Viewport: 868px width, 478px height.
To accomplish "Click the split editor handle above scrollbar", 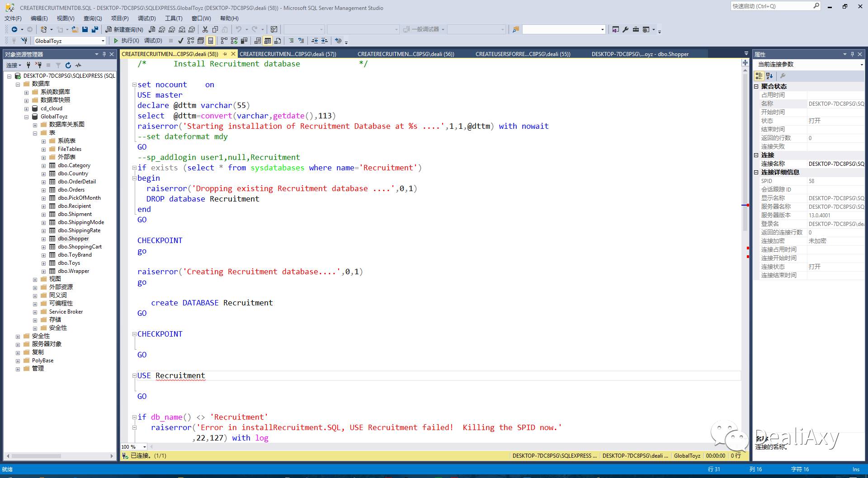I will pyautogui.click(x=745, y=63).
